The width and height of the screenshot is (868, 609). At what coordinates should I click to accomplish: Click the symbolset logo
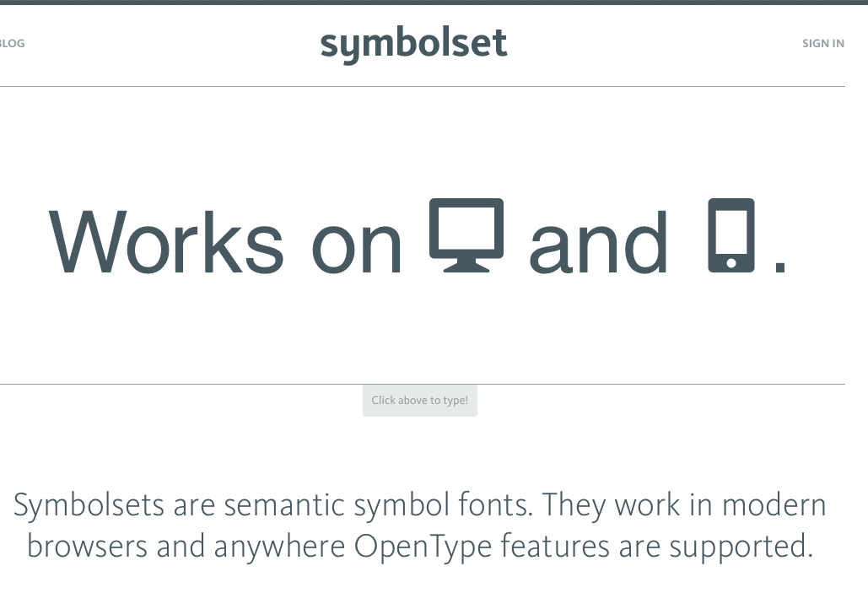[x=413, y=43]
